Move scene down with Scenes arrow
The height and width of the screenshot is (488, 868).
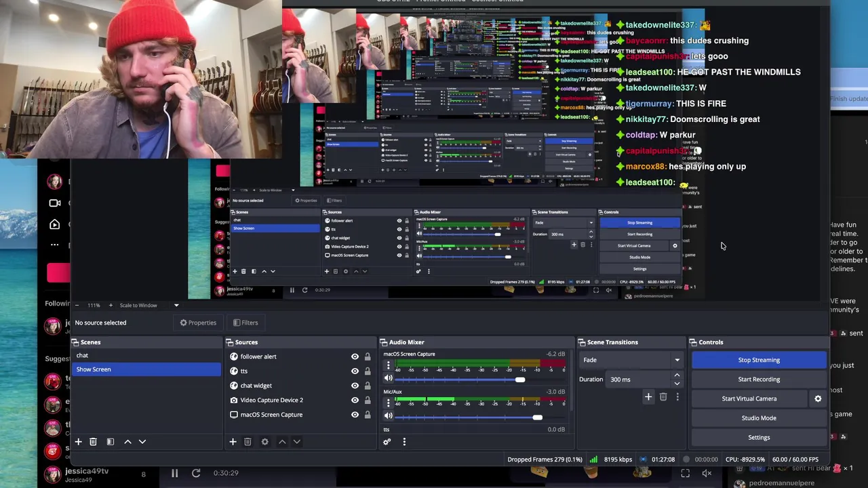[142, 442]
